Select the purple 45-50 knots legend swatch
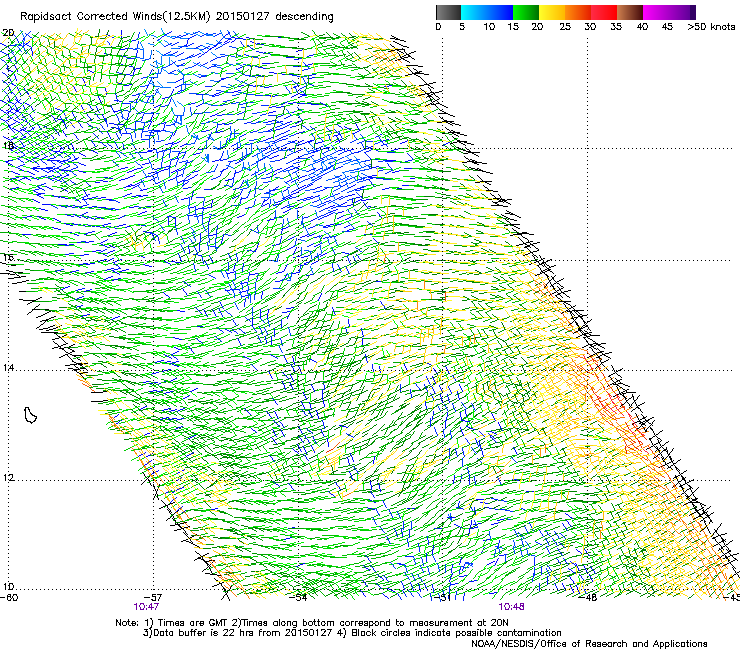Viewport: 740px width, 650px height. pyautogui.click(x=682, y=12)
